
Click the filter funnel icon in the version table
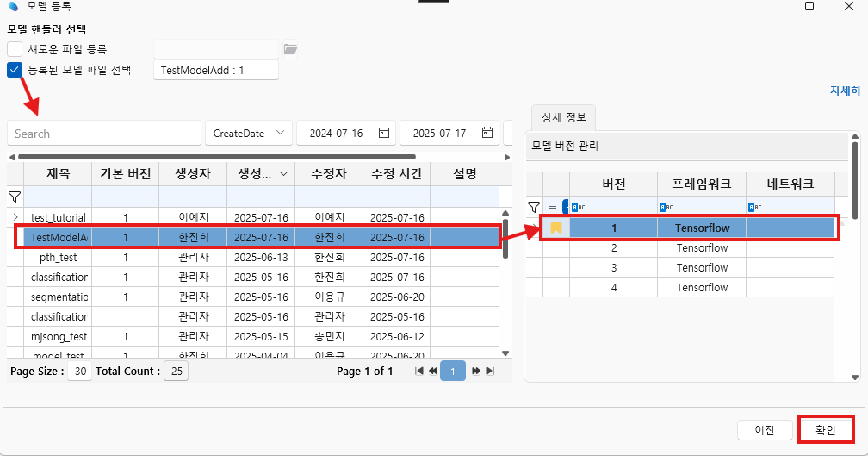[x=534, y=207]
